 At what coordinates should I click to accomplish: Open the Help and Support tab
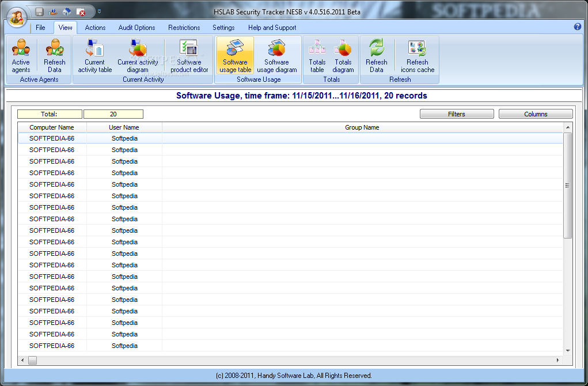pyautogui.click(x=272, y=28)
